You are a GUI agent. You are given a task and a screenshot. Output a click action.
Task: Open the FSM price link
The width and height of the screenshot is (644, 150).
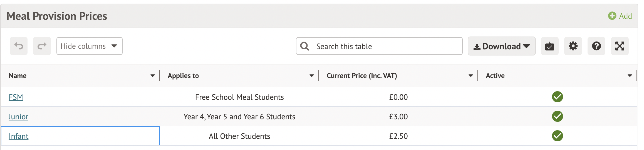click(x=16, y=97)
